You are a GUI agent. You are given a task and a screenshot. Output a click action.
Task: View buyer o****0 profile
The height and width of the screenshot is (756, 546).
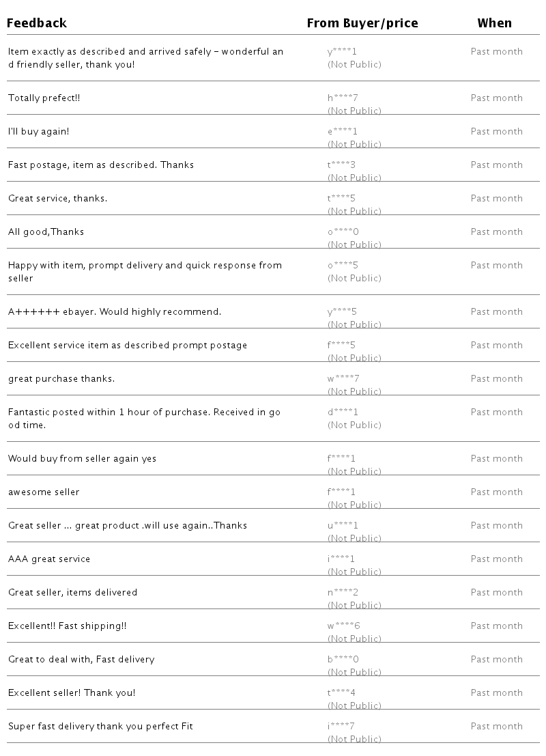[343, 232]
